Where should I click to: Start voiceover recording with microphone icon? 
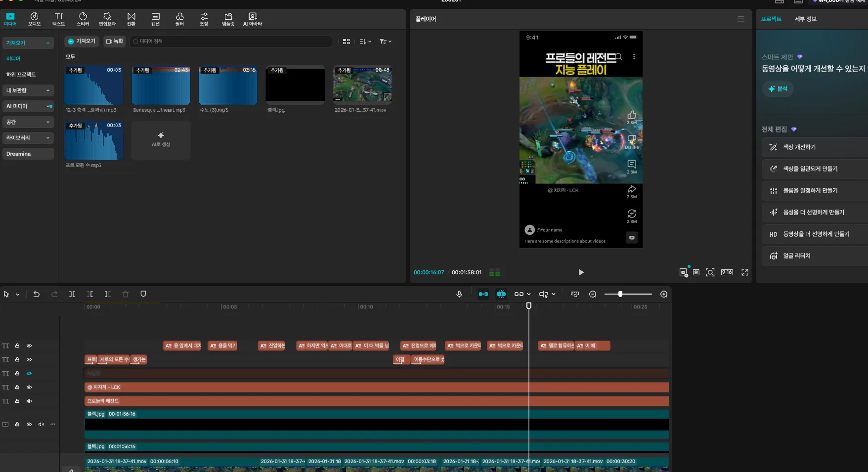point(459,294)
